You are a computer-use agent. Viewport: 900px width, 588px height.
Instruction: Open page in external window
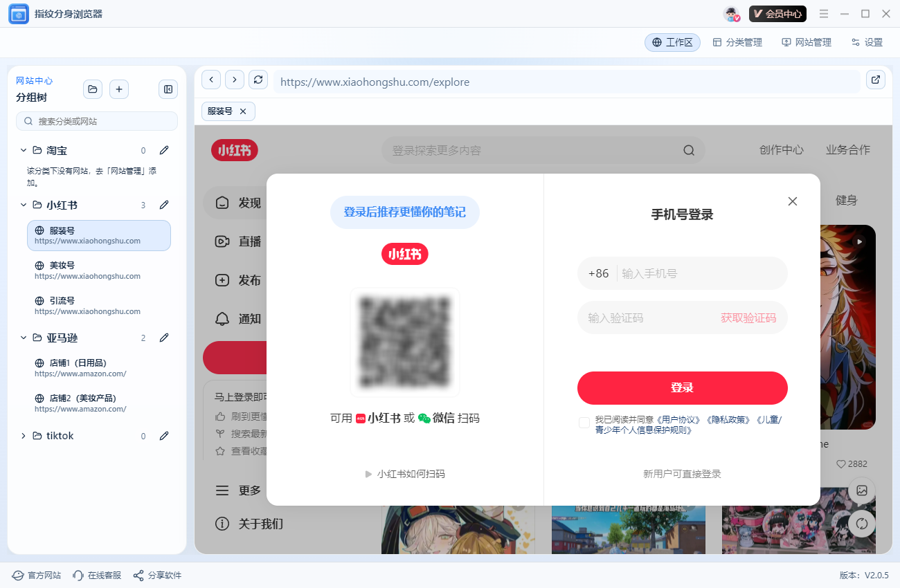(876, 80)
